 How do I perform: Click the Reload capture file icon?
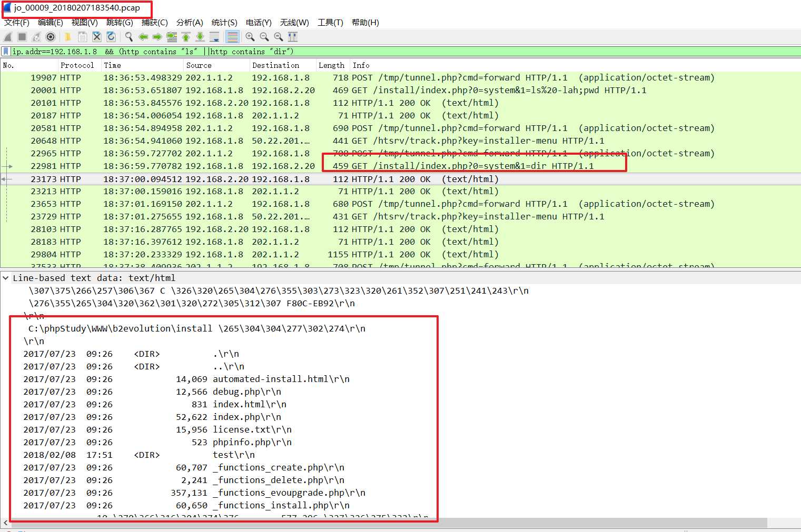(x=111, y=37)
